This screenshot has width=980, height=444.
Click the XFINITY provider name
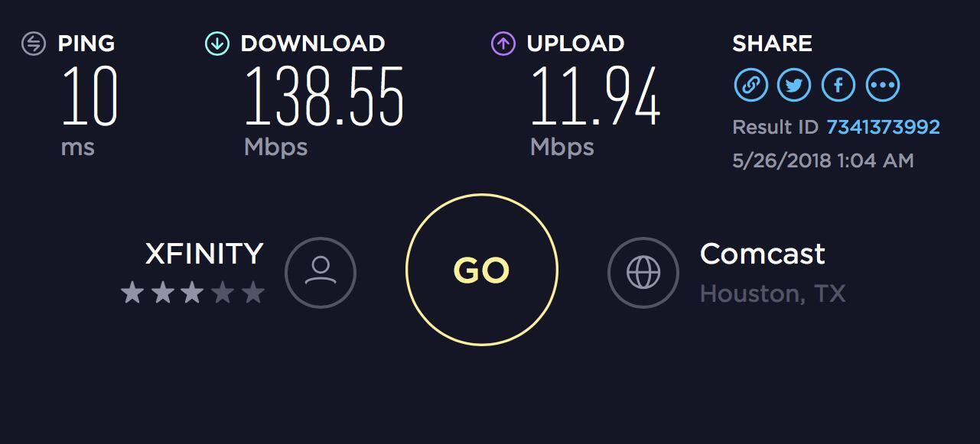[204, 254]
